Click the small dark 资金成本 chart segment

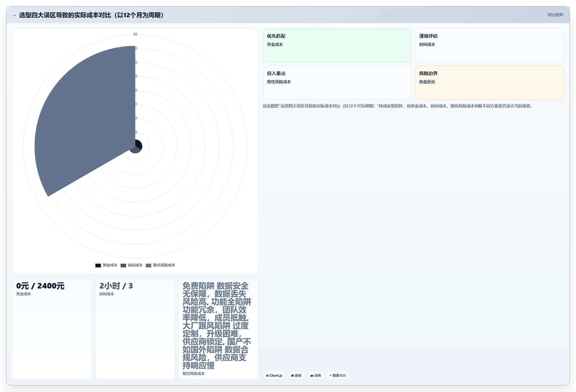(139, 144)
